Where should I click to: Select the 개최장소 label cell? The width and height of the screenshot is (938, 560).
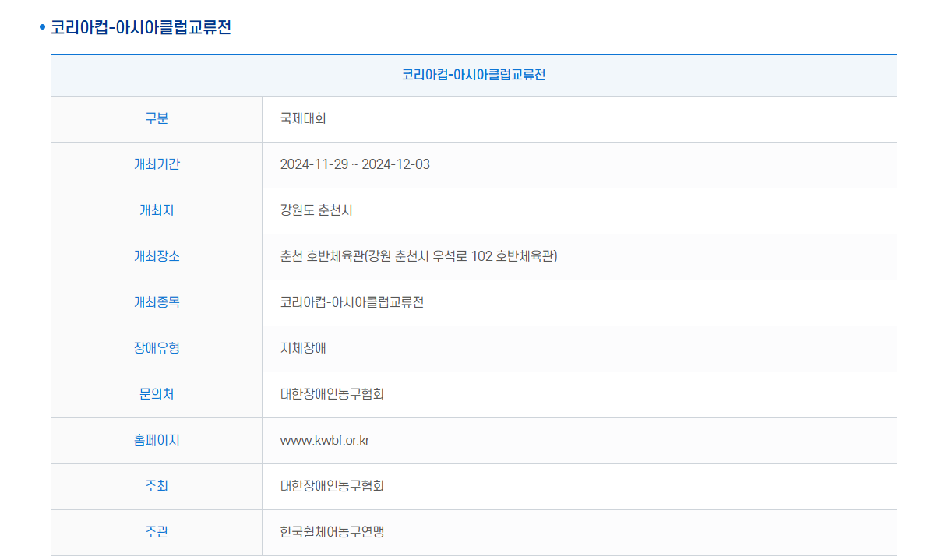click(x=157, y=257)
